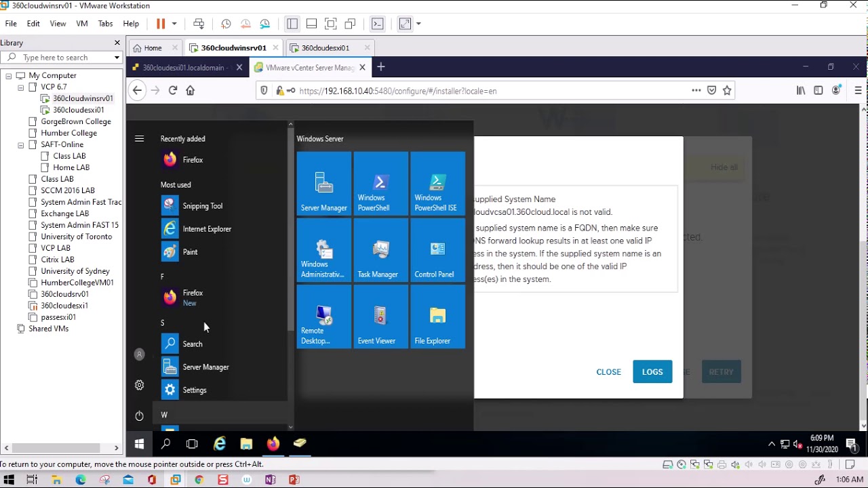Click Send Ctrl+Alt+Del toolbar icon
The image size is (868, 488).
[199, 24]
